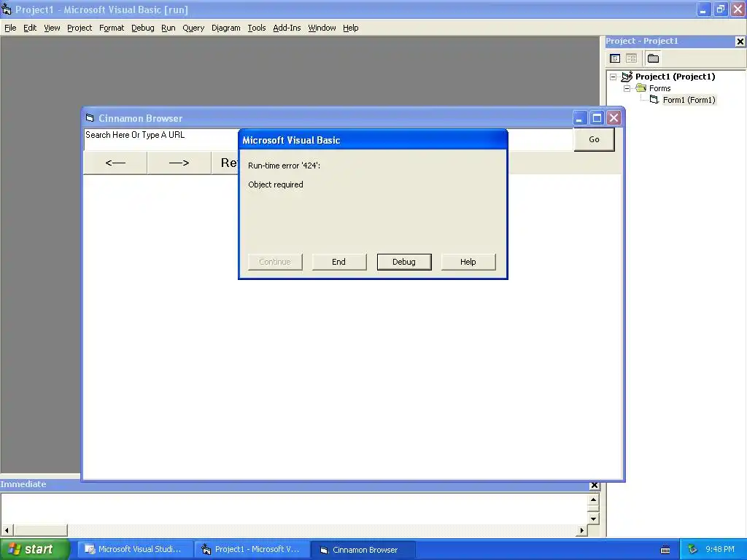
Task: Click the Windows start button
Action: point(35,550)
